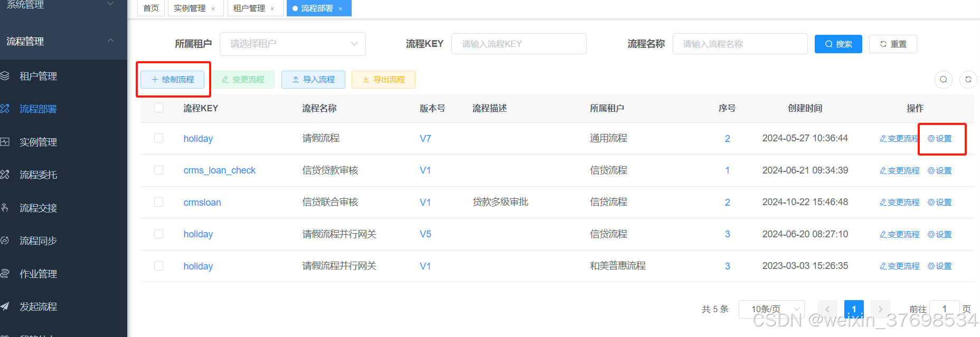The image size is (980, 337).
Task: Click the 导出流程 button
Action: 384,80
